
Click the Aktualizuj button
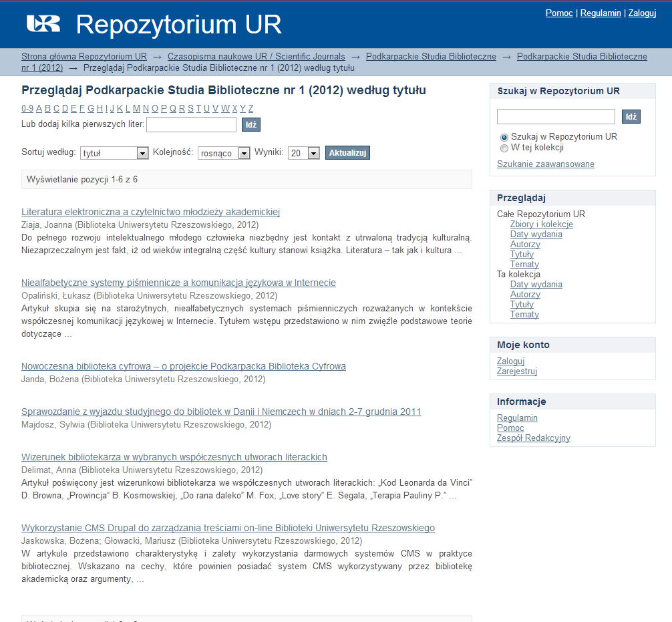click(347, 152)
